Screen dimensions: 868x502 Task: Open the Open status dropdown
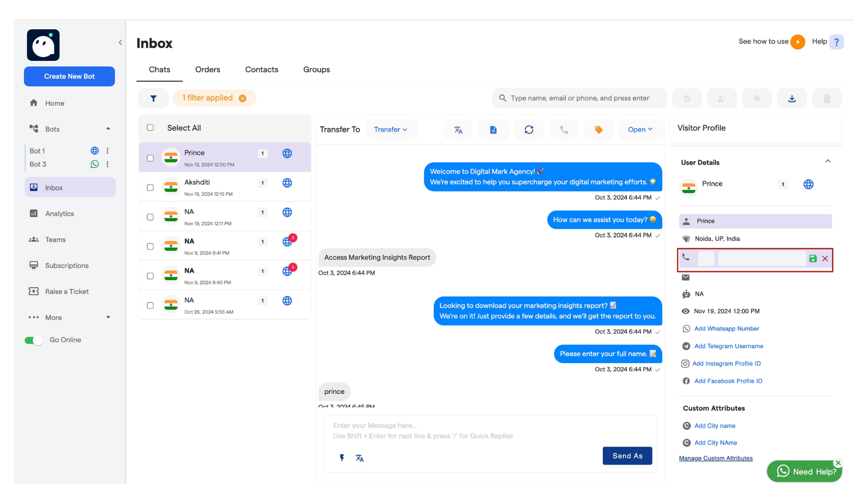pos(640,130)
